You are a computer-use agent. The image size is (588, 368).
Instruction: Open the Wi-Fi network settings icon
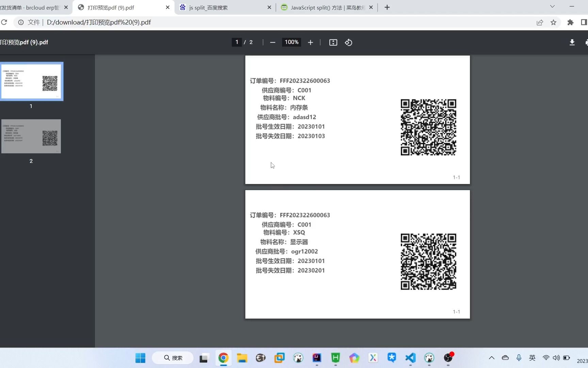546,358
